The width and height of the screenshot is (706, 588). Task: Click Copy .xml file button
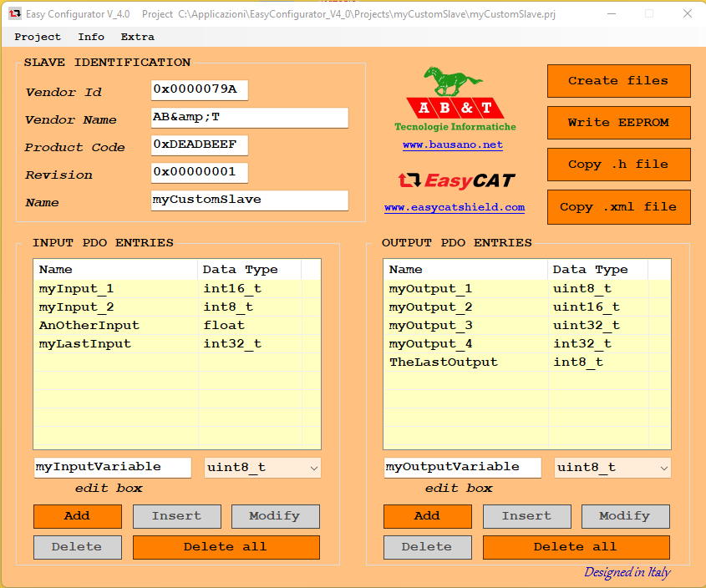coord(618,207)
